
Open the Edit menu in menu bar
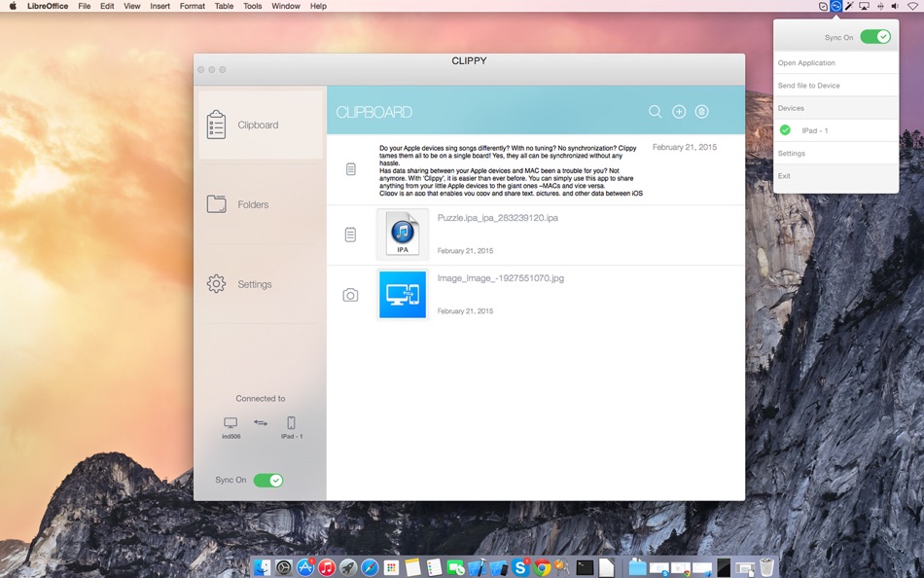pos(107,6)
